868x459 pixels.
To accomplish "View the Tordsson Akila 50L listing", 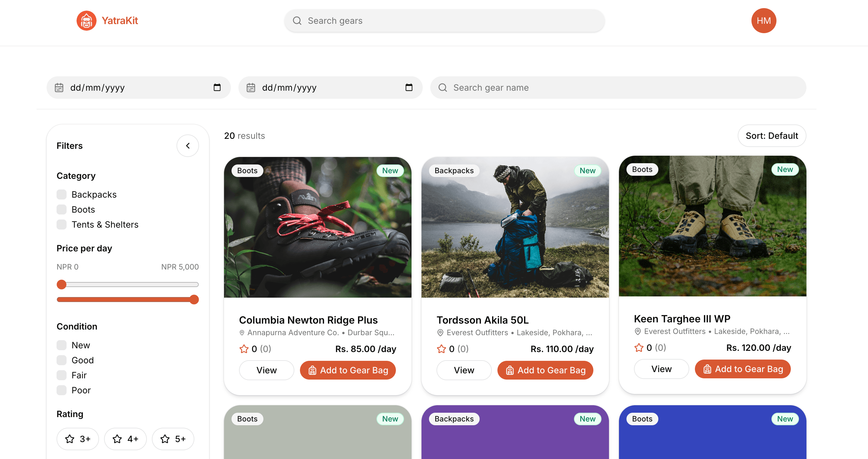I will point(464,370).
